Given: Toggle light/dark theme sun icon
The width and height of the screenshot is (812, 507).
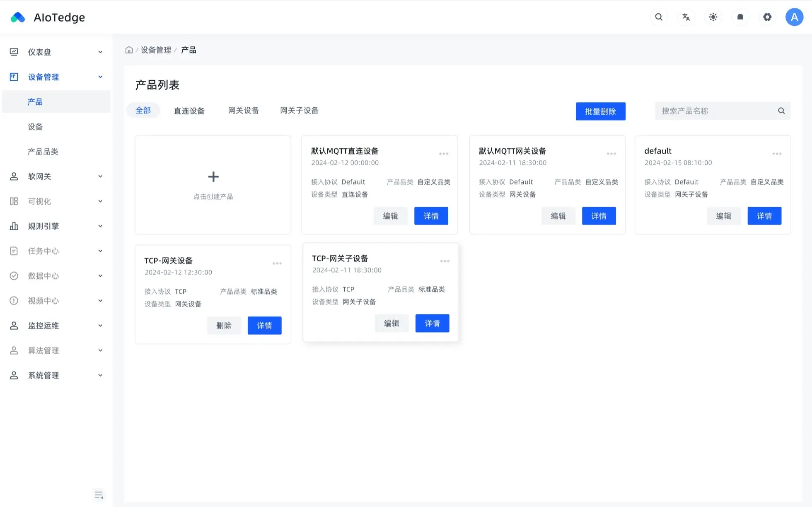Looking at the screenshot, I should pyautogui.click(x=713, y=17).
